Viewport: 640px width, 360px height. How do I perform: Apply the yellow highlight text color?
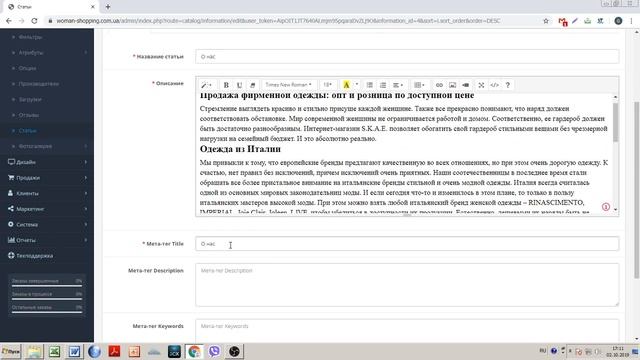(346, 85)
